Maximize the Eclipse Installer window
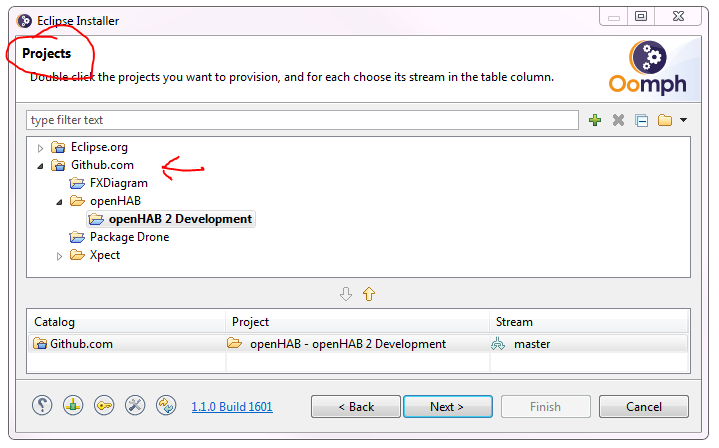 tap(641, 17)
